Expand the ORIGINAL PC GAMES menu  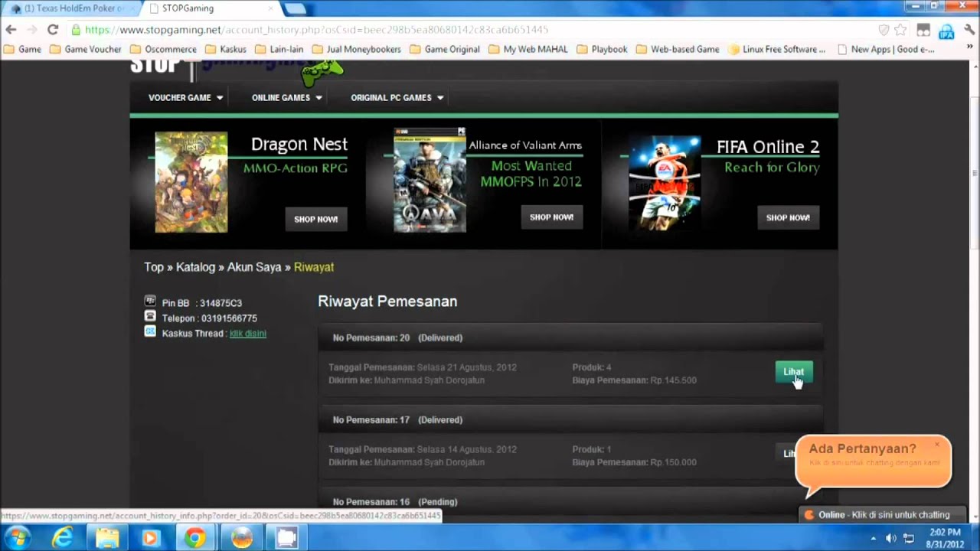pyautogui.click(x=397, y=97)
